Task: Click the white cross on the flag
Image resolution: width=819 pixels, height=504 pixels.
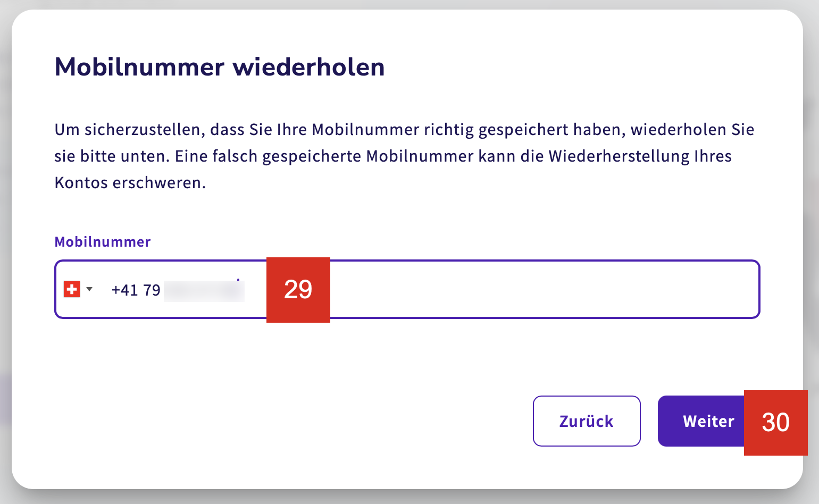Action: click(x=71, y=290)
